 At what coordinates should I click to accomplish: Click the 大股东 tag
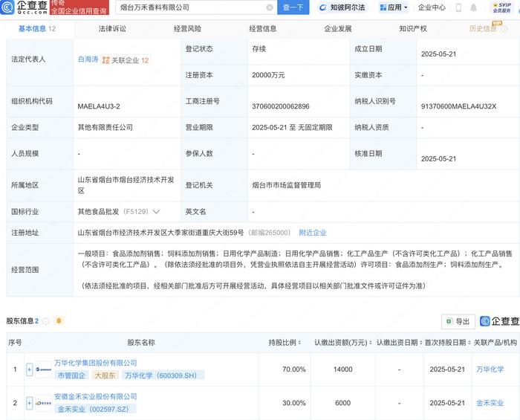point(105,375)
